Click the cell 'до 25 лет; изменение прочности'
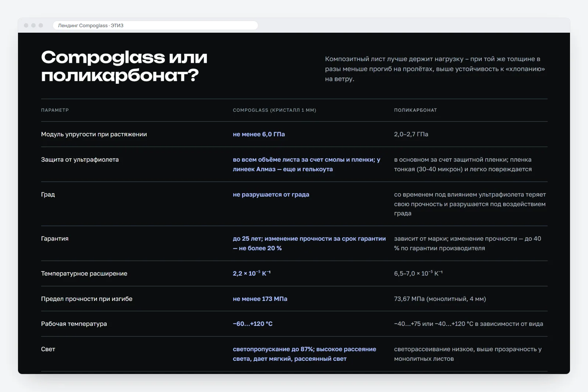Screen dimensions: 588x392 click(309, 243)
